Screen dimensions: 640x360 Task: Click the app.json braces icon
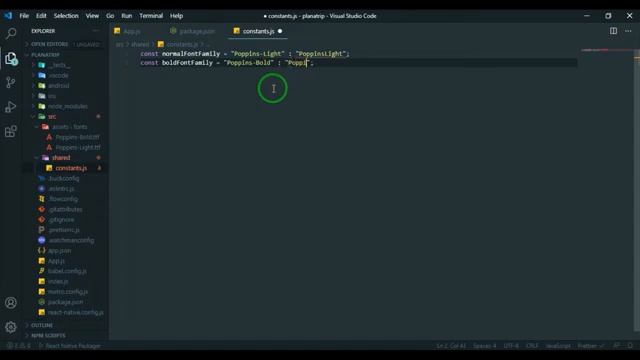point(42,251)
